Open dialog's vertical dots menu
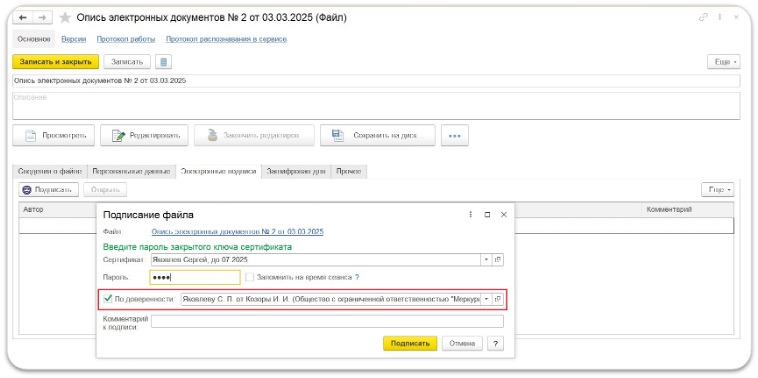The height and width of the screenshot is (378, 758). tap(470, 215)
